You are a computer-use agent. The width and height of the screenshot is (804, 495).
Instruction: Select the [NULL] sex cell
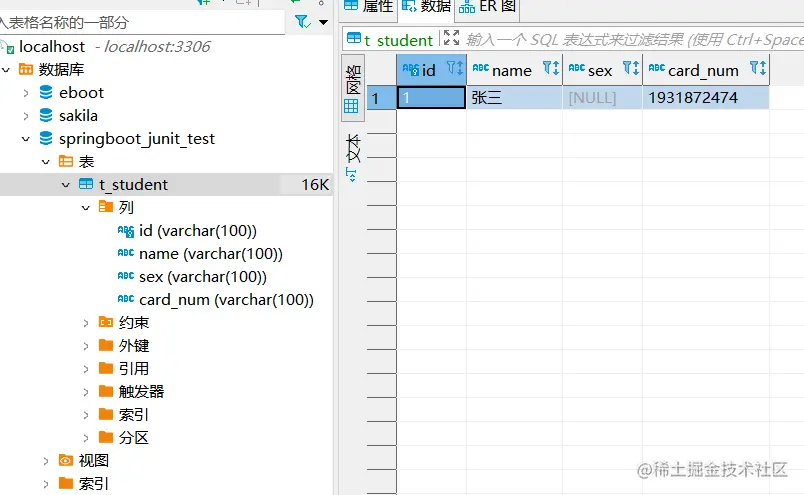tap(602, 97)
